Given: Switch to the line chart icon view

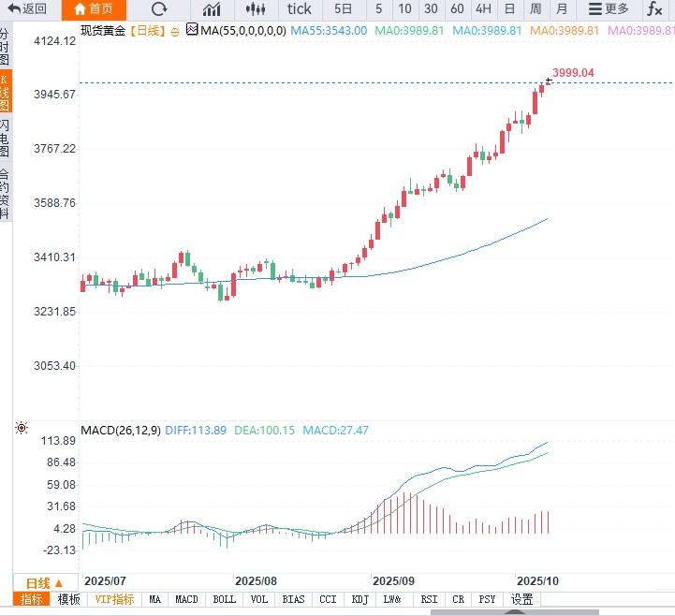Looking at the screenshot, I should [x=212, y=9].
